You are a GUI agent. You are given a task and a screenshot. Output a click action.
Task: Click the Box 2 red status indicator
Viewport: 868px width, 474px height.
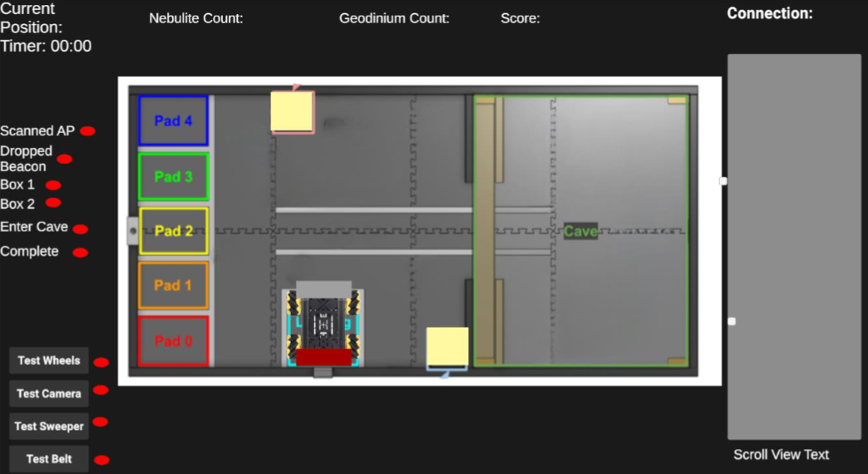point(53,203)
